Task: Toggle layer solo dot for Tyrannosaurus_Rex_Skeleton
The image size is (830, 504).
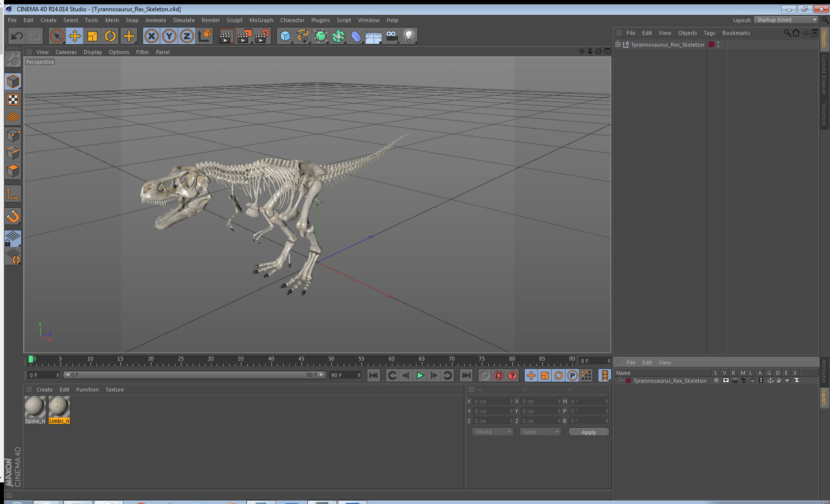Action: [716, 380]
